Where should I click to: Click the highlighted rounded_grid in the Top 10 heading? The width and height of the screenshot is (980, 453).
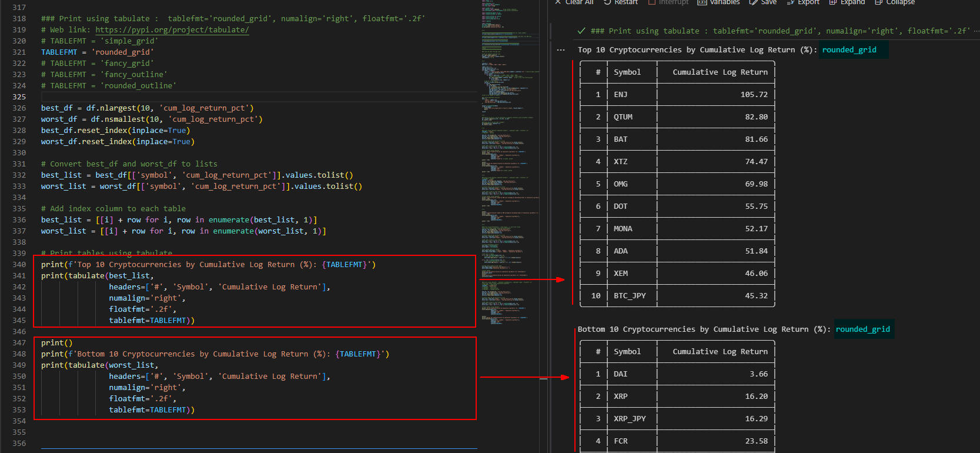pyautogui.click(x=849, y=50)
